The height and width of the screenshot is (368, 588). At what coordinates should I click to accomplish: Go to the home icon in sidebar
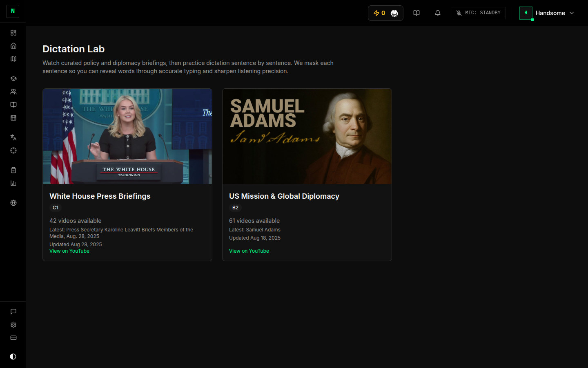pyautogui.click(x=13, y=46)
